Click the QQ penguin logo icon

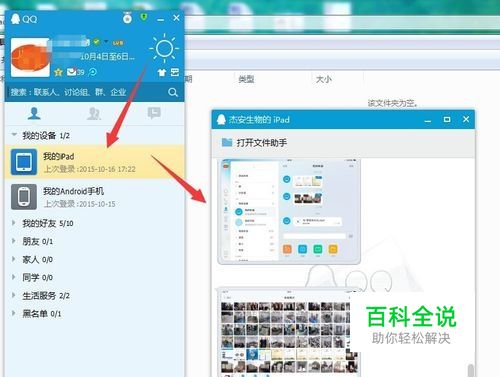pyautogui.click(x=15, y=19)
